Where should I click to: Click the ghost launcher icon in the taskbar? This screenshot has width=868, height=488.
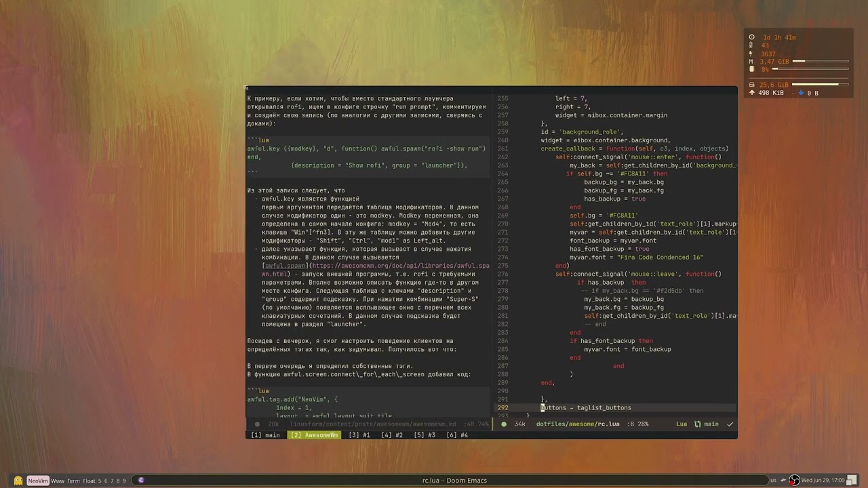18,481
